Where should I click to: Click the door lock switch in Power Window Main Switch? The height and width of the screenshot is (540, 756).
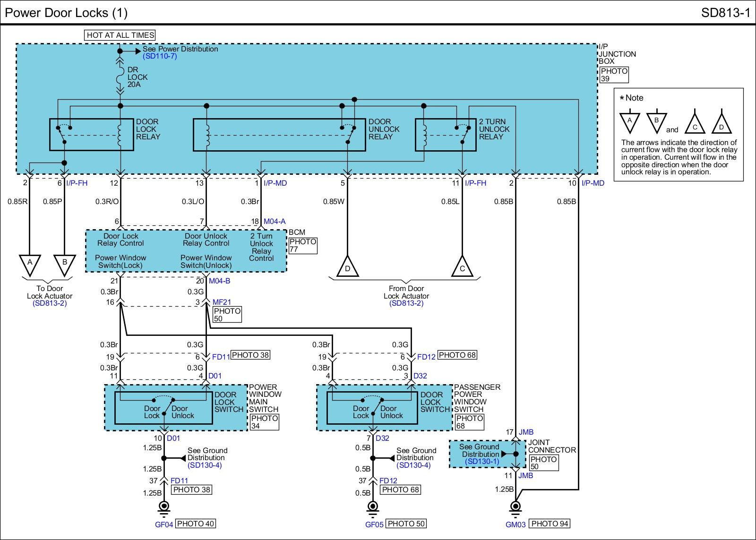tap(163, 408)
